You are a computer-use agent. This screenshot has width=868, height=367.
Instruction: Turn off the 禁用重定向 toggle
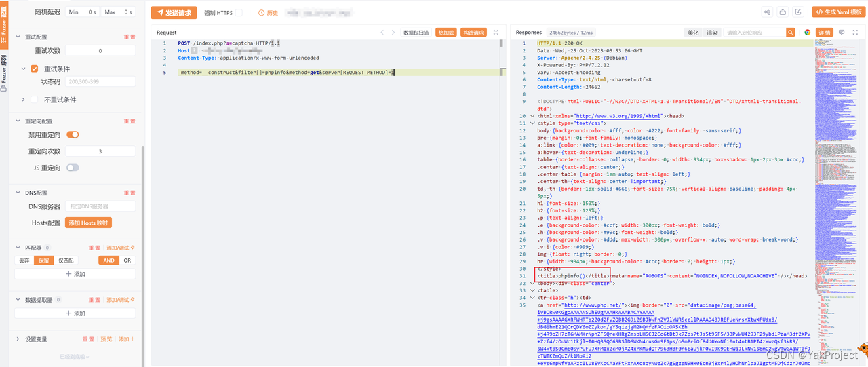pos(73,135)
